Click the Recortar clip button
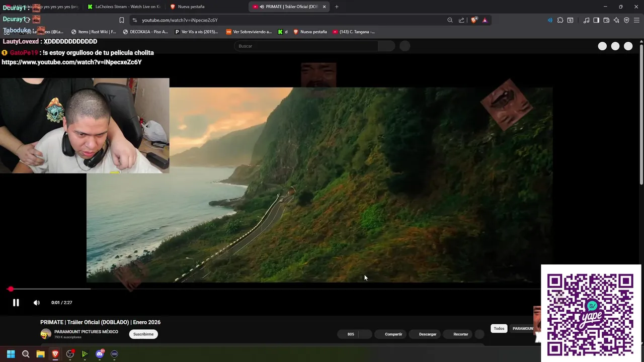 [458, 334]
